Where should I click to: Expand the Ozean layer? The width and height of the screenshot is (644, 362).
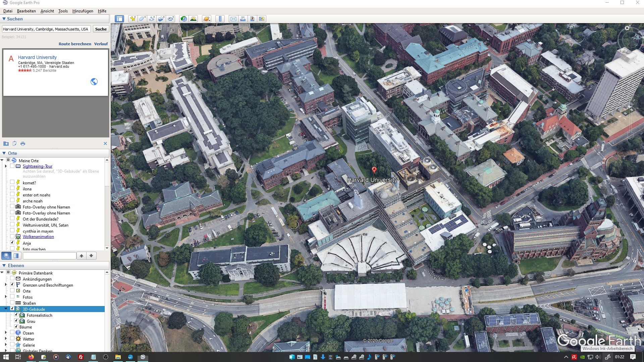coord(6,333)
